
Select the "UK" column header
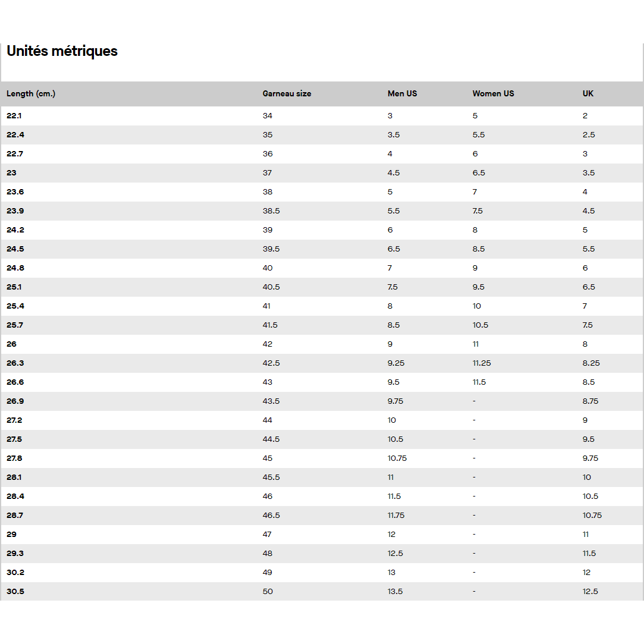click(588, 93)
